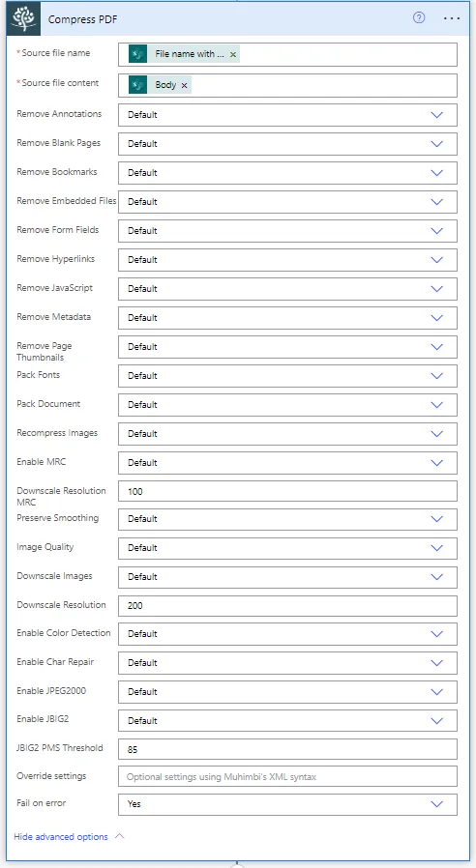Screen dimensions: 476x868
Task: Click the Override settings XML field
Action: (287, 777)
